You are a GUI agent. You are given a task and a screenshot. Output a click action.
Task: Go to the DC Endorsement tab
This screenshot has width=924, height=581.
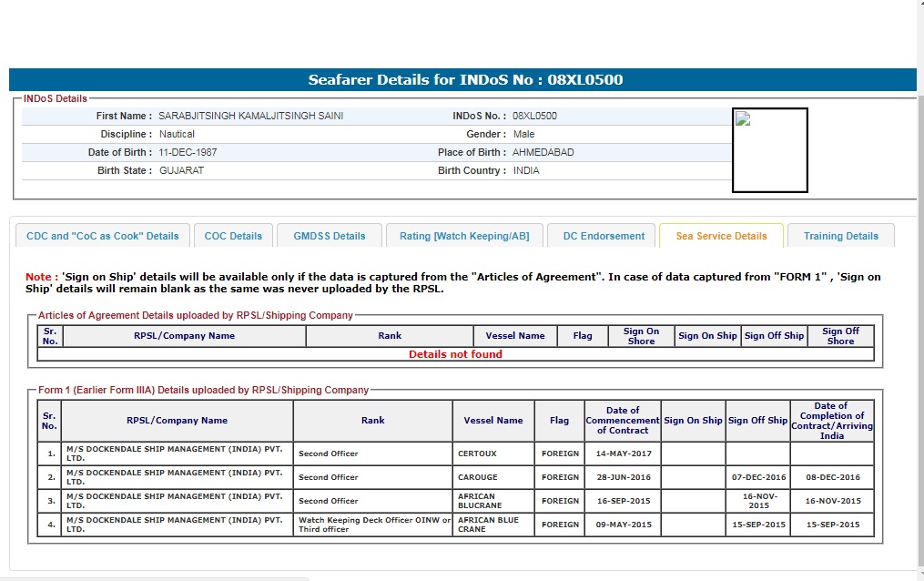click(x=604, y=236)
